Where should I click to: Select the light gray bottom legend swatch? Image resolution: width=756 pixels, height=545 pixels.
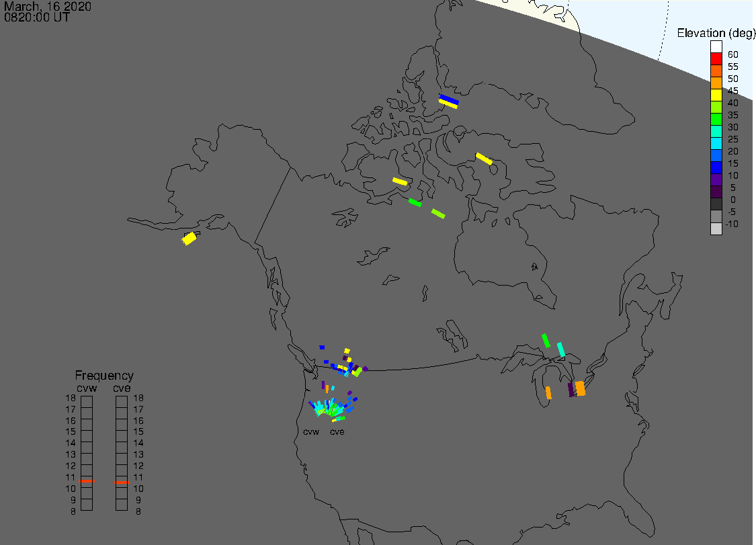tap(716, 228)
